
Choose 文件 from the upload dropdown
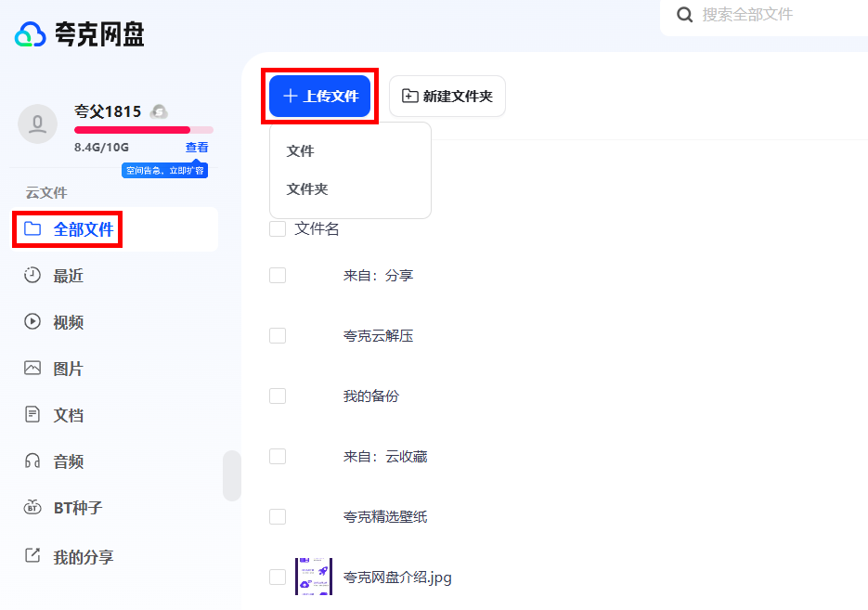click(x=301, y=151)
